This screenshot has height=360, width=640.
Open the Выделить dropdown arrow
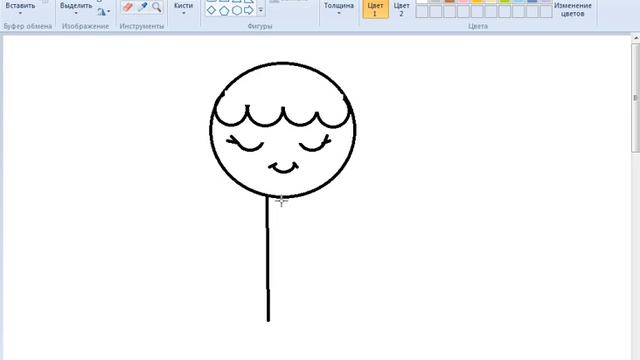[76, 13]
